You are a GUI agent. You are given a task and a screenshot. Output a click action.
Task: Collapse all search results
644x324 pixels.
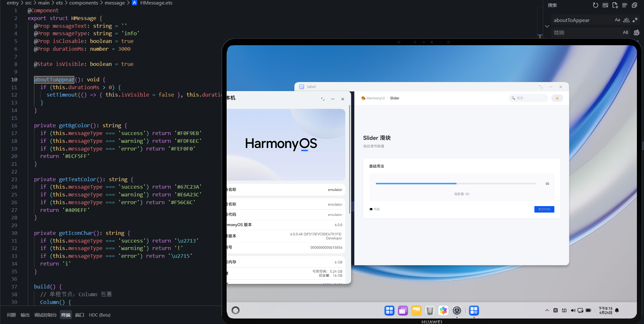click(x=634, y=5)
